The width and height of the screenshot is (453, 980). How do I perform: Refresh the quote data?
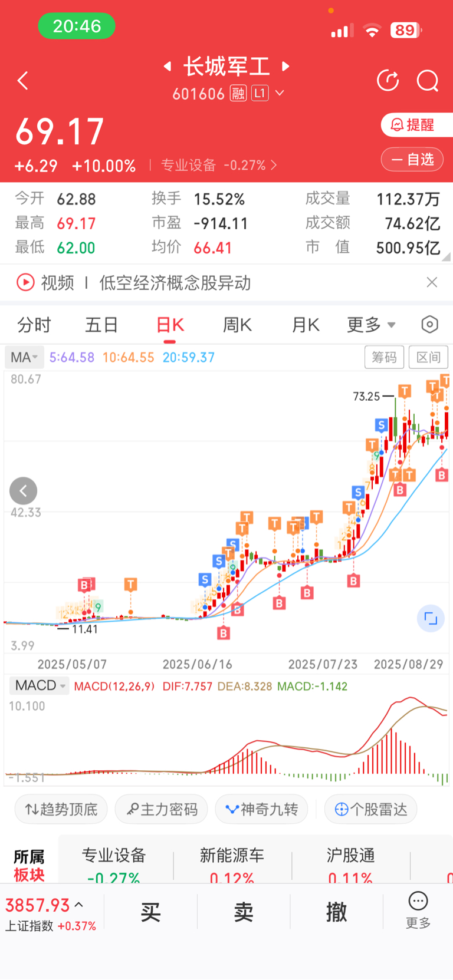pos(388,81)
